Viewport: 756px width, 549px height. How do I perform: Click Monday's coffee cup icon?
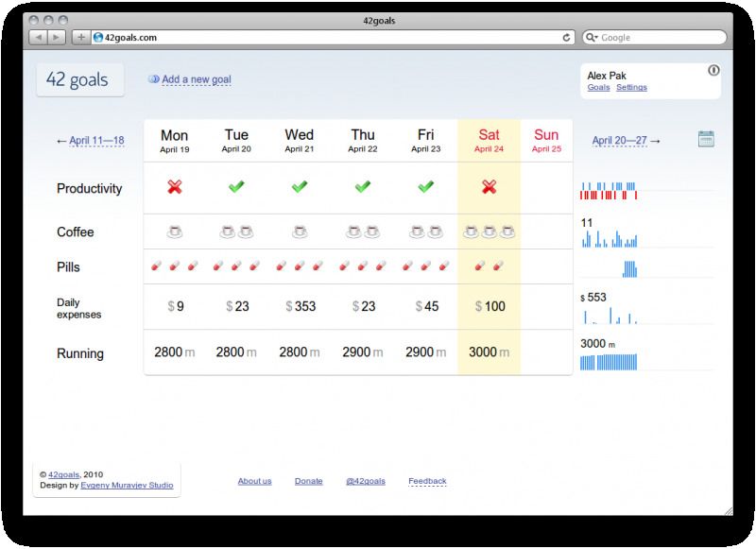174,232
